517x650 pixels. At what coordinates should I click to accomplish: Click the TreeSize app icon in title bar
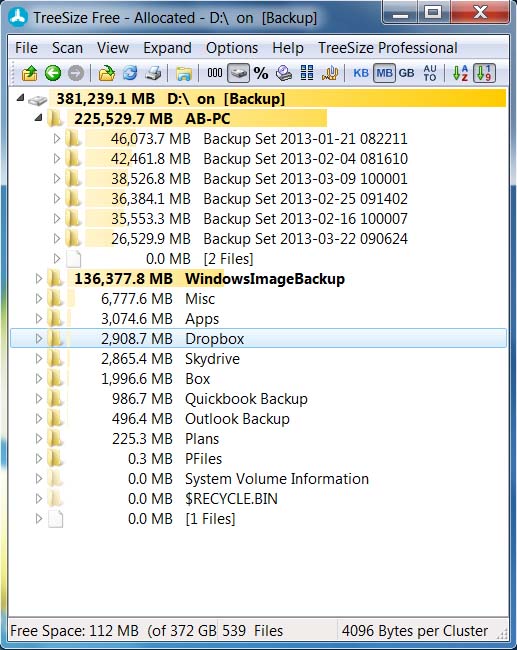coord(18,17)
